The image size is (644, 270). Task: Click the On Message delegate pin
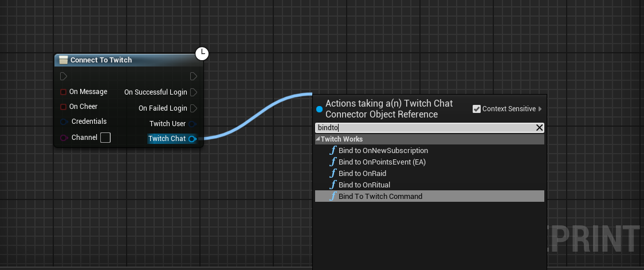click(64, 92)
